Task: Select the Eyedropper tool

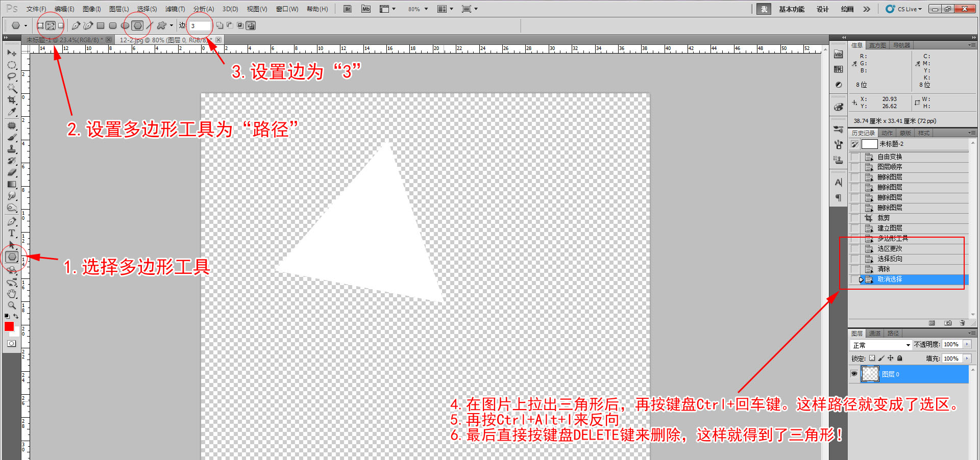Action: 12,112
